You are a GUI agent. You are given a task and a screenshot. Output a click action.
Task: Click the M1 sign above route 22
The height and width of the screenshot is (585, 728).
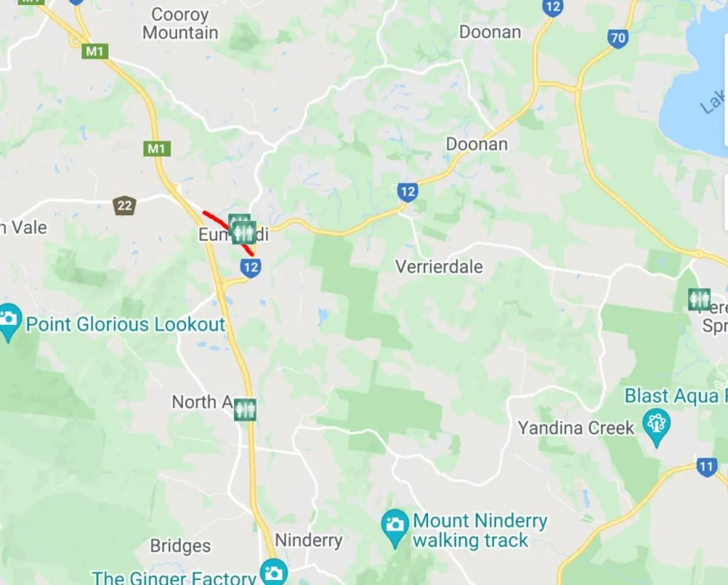click(156, 149)
